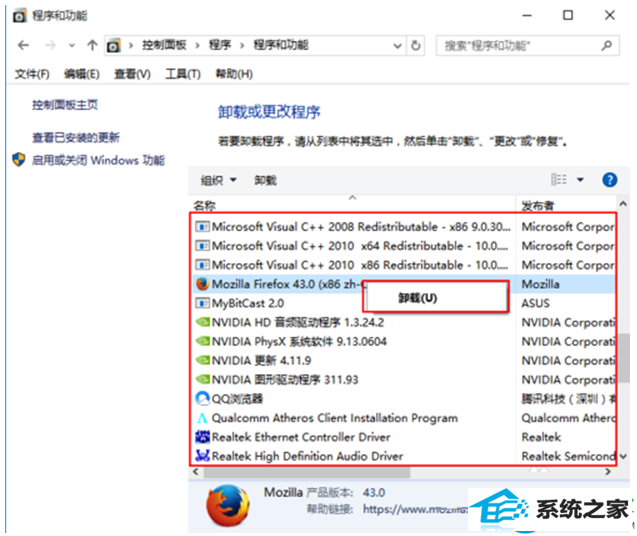The image size is (637, 536).
Task: Sort by the 发布者 column header
Action: click(538, 206)
